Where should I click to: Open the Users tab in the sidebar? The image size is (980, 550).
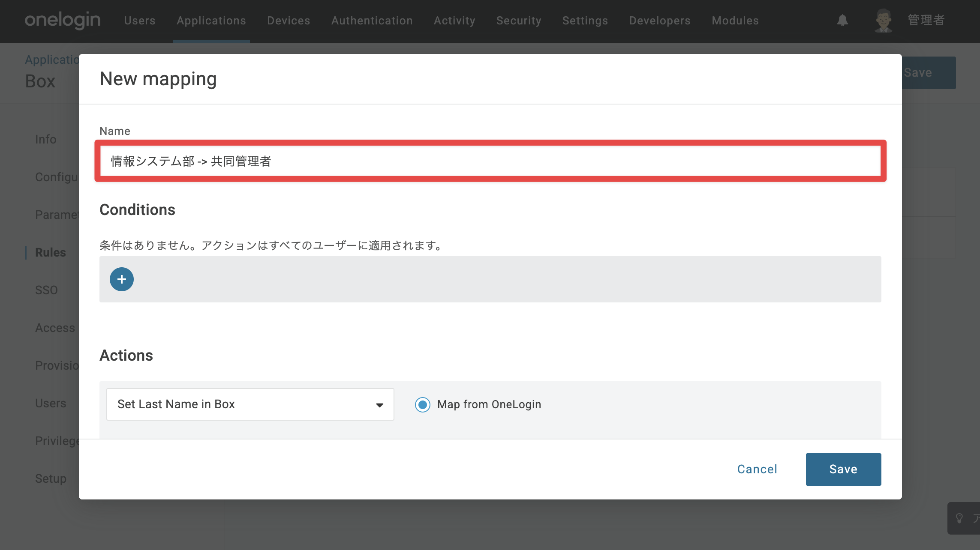pos(51,403)
